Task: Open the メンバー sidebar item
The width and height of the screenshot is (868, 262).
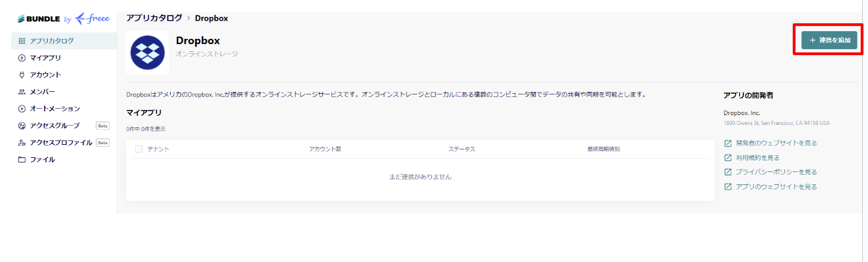Action: pos(64,92)
